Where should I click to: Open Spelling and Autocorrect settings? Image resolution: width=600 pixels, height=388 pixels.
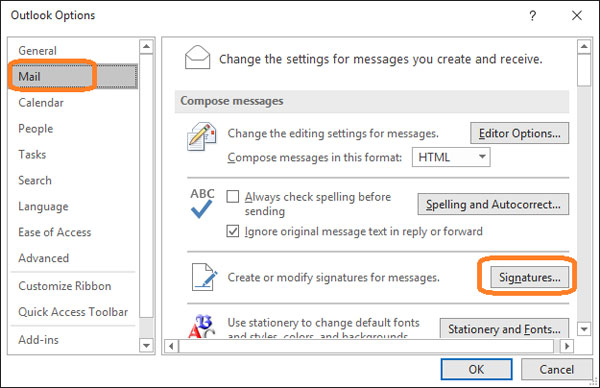pyautogui.click(x=493, y=204)
